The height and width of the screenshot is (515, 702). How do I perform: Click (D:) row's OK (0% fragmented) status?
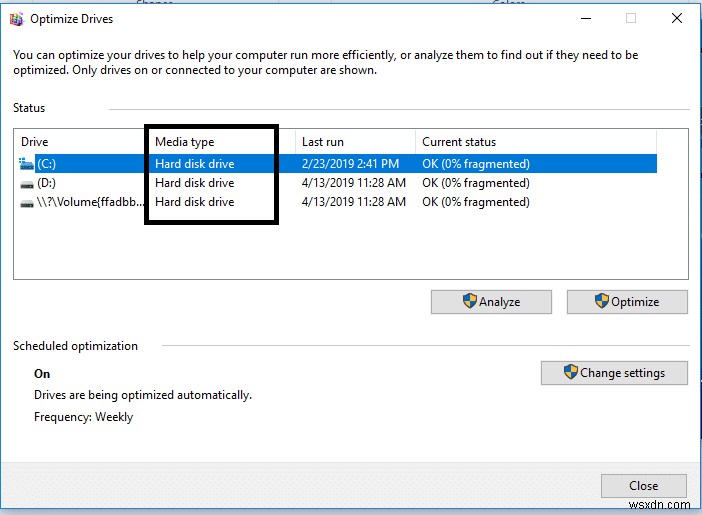(x=476, y=183)
